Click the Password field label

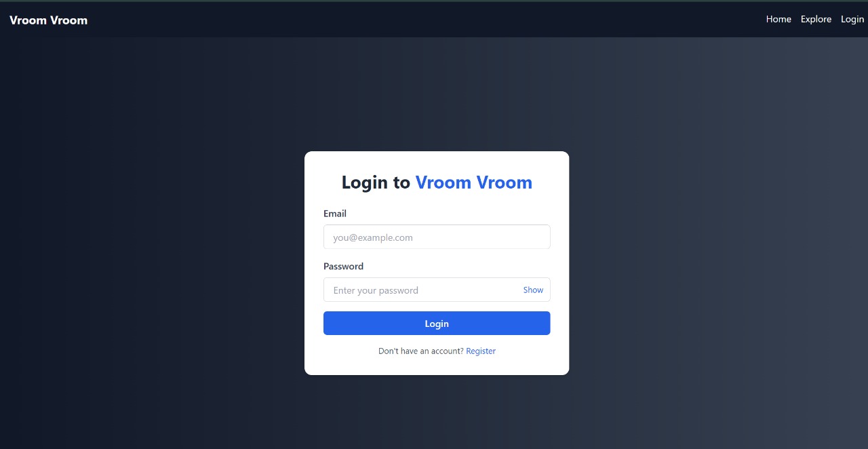343,267
